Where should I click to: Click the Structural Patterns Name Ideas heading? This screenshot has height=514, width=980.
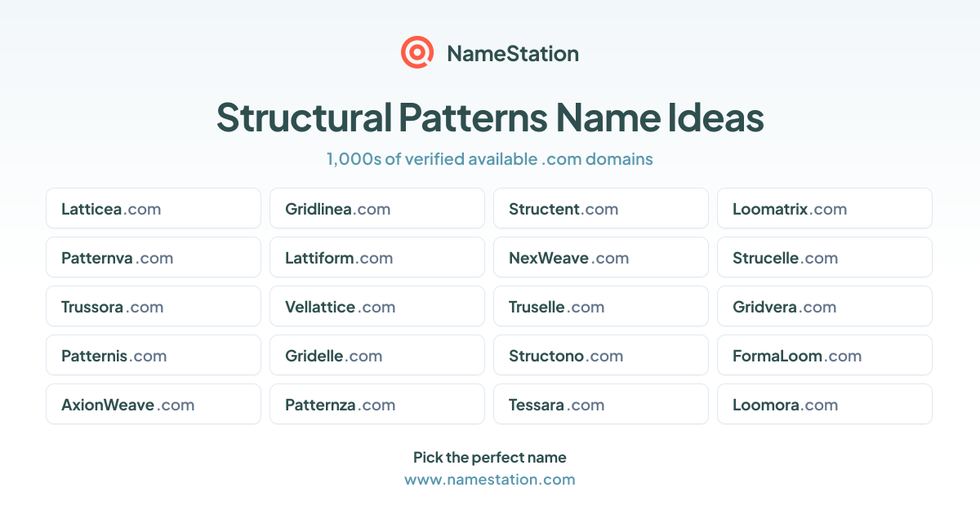click(490, 117)
